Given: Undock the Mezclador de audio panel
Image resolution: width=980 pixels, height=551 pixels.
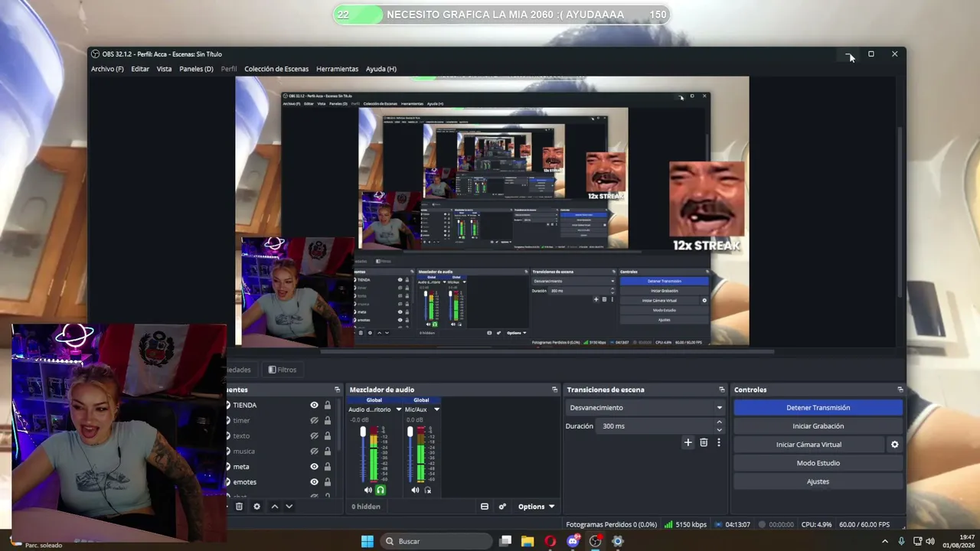Looking at the screenshot, I should (555, 390).
